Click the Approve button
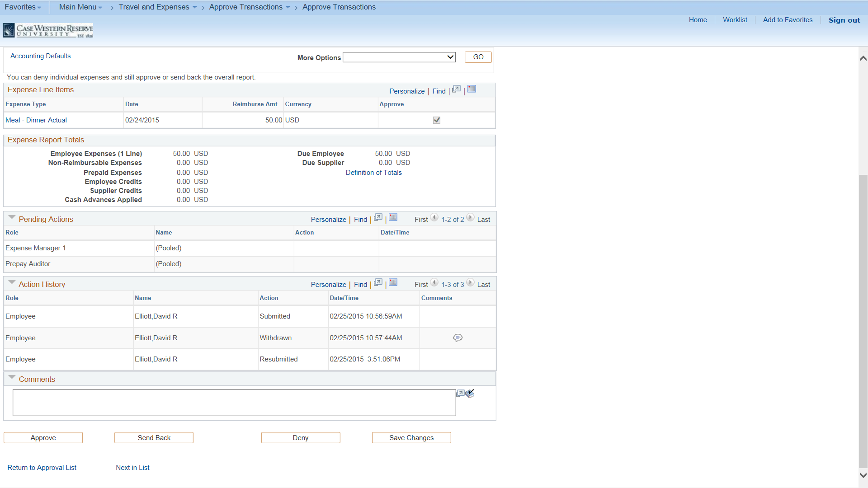Viewport: 868px width, 488px height. click(43, 437)
